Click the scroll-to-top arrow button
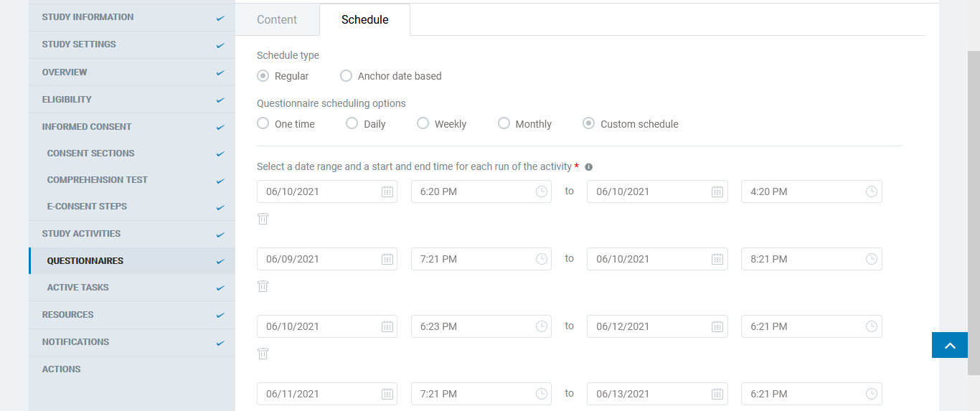980x411 pixels. coord(951,345)
